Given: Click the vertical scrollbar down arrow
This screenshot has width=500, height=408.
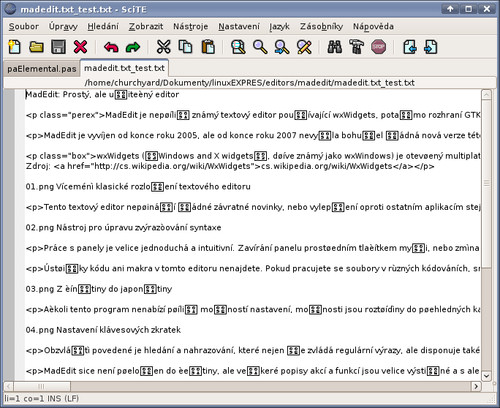Looking at the screenshot, I should click(x=486, y=376).
